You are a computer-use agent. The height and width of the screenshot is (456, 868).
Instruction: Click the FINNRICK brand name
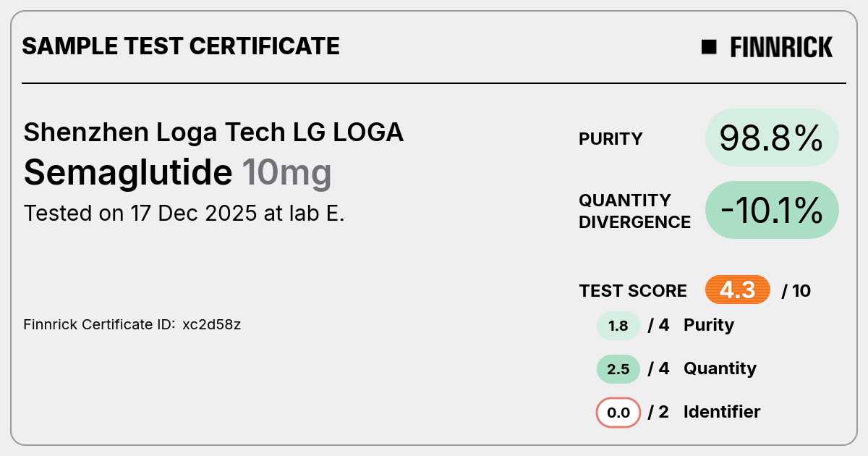[x=781, y=47]
